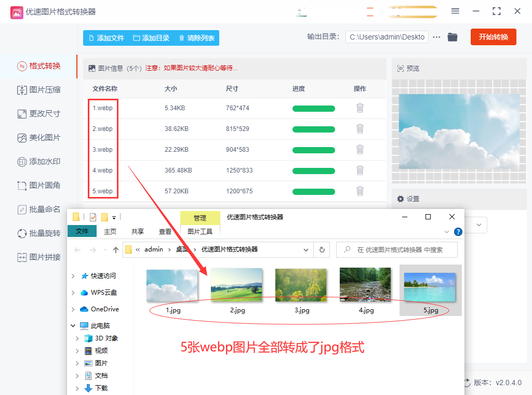The width and height of the screenshot is (532, 395).
Task: Refresh the Explorer folder view
Action: tap(322, 250)
